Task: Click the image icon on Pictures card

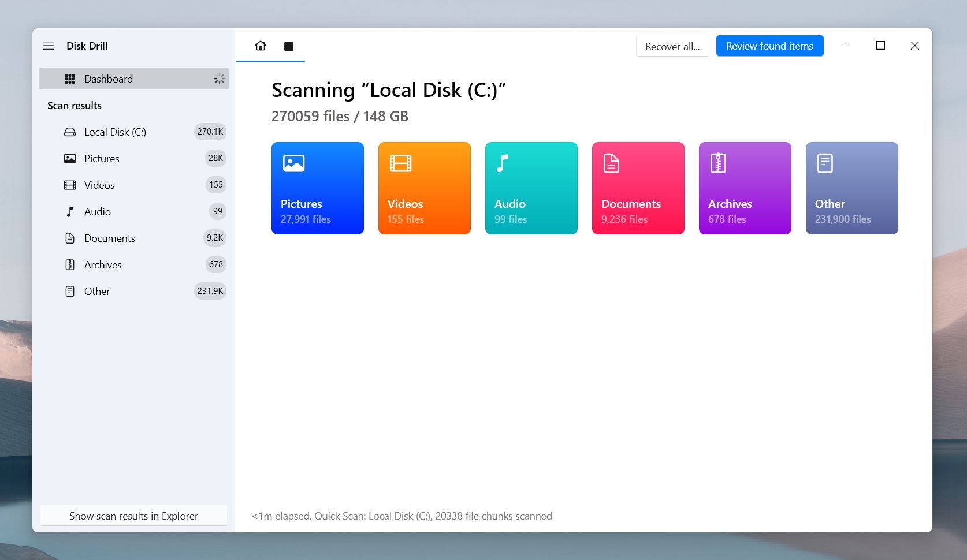Action: [293, 163]
